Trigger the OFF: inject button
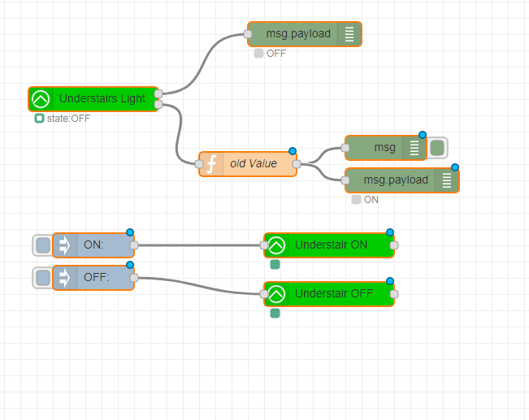This screenshot has width=529, height=420. point(43,278)
